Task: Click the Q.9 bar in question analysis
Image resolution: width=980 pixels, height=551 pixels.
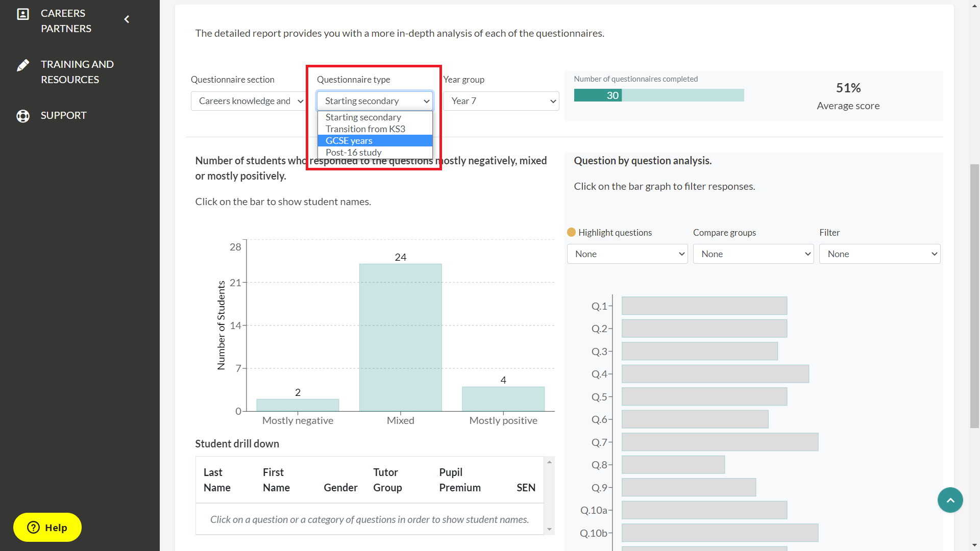Action: [689, 488]
